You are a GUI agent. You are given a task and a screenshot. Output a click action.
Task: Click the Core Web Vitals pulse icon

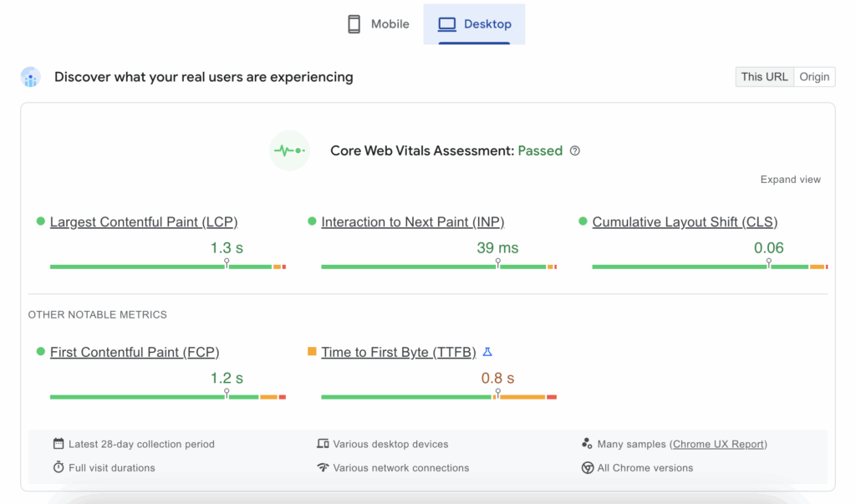(x=289, y=151)
